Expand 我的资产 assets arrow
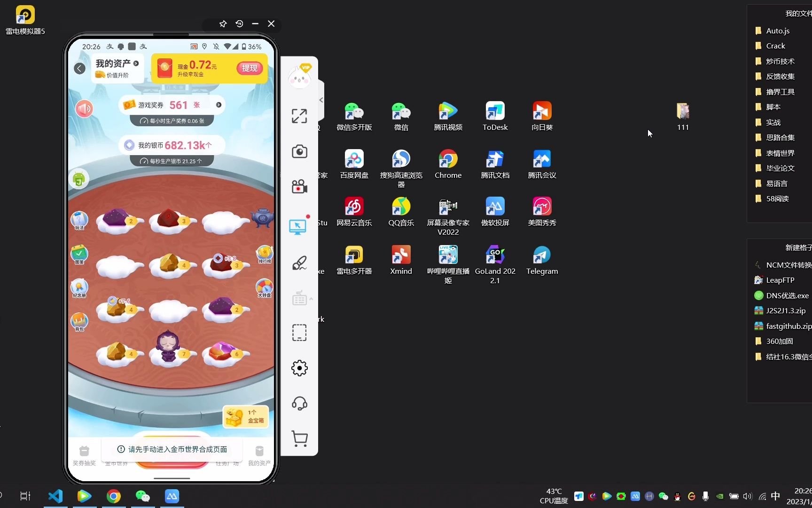The width and height of the screenshot is (812, 508). point(136,63)
